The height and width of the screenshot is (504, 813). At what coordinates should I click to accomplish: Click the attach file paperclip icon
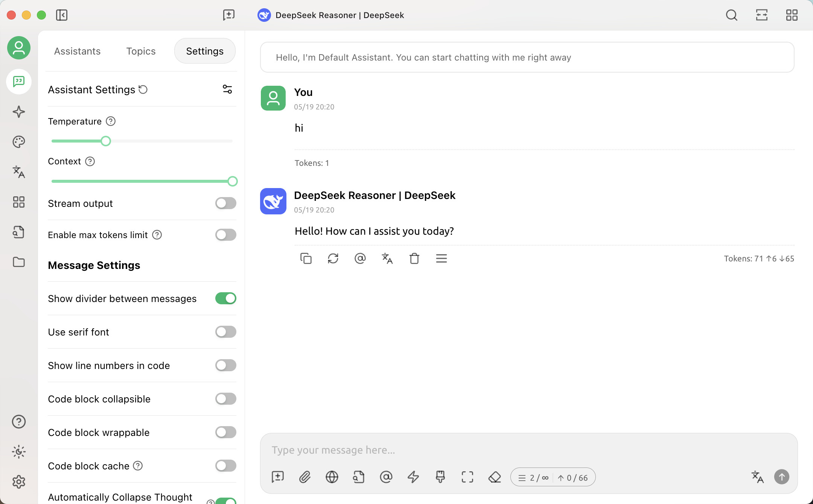(304, 477)
